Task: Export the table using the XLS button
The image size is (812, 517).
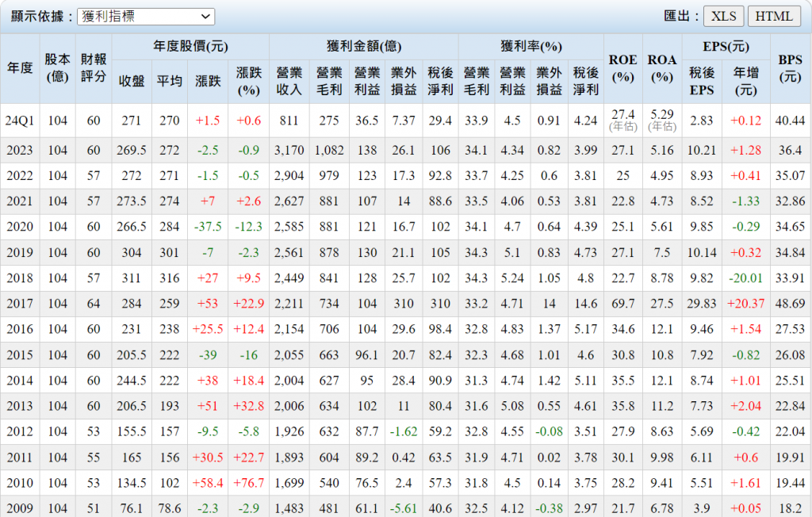Action: coord(722,17)
